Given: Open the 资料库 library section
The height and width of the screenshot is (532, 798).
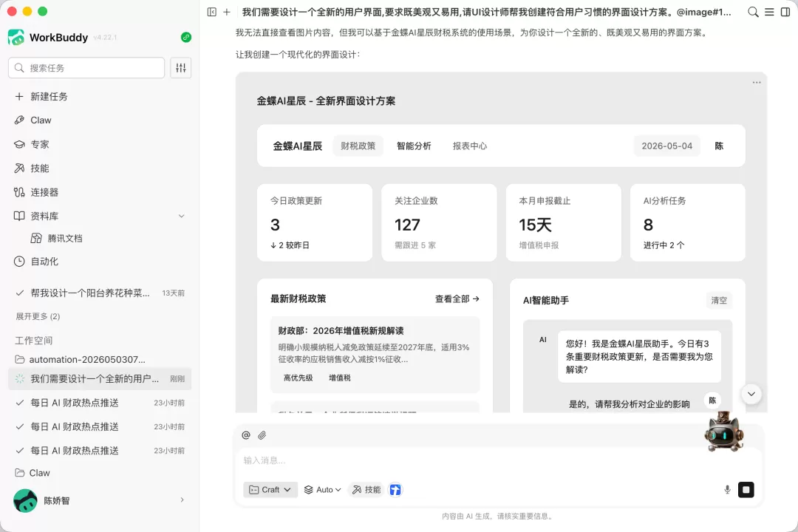Looking at the screenshot, I should point(100,216).
